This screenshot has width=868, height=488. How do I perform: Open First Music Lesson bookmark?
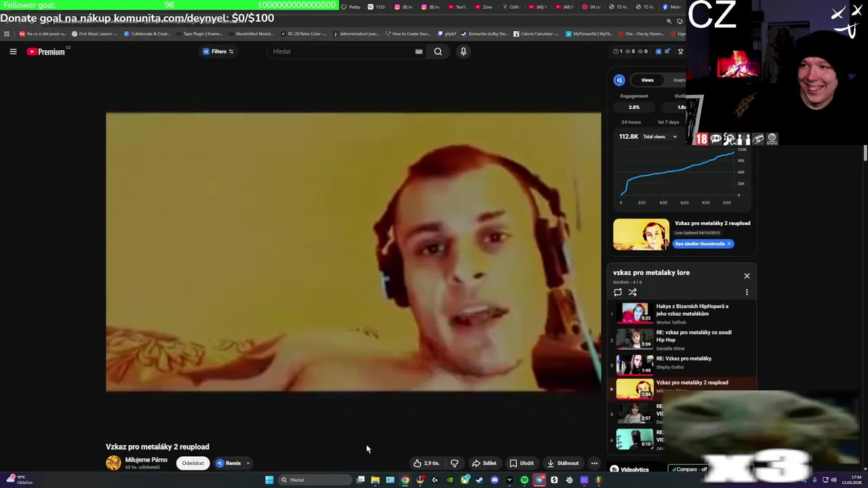[x=95, y=33]
